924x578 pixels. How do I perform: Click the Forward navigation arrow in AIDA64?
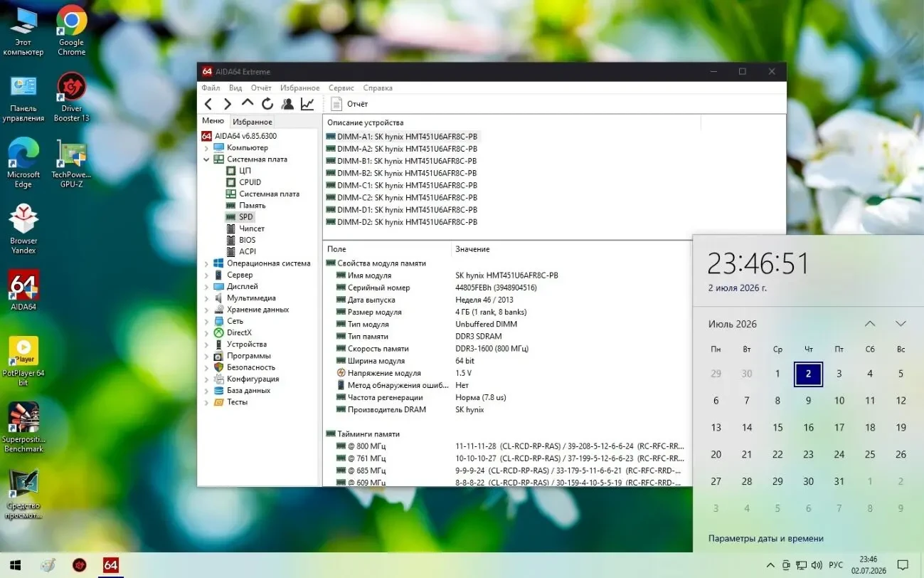[x=228, y=104]
